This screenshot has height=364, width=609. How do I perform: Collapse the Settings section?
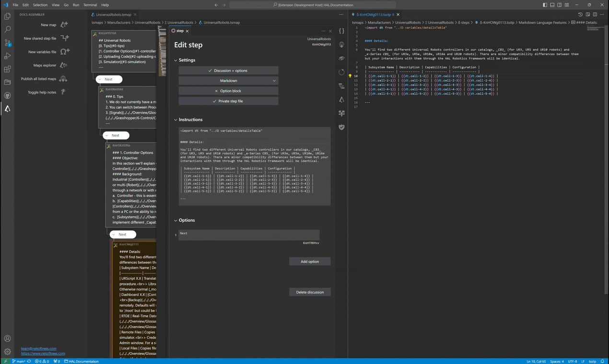[x=176, y=60]
